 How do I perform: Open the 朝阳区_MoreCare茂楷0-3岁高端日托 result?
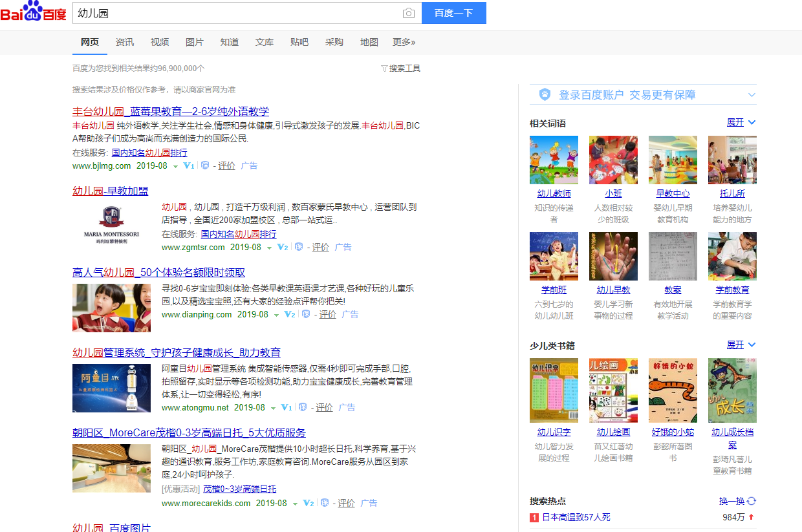click(x=189, y=433)
